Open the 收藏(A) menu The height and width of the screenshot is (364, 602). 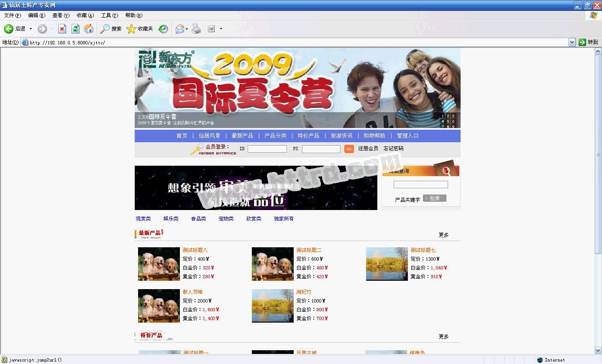click(85, 15)
